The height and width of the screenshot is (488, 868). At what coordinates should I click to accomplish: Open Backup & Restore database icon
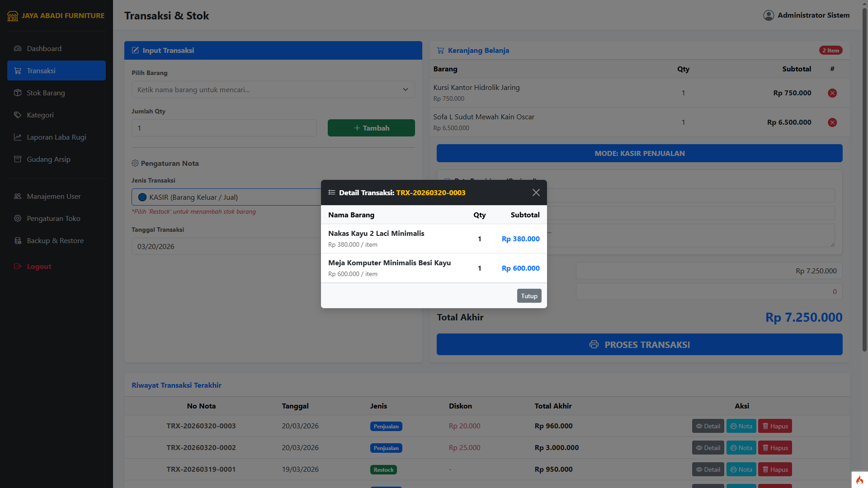pos(18,240)
